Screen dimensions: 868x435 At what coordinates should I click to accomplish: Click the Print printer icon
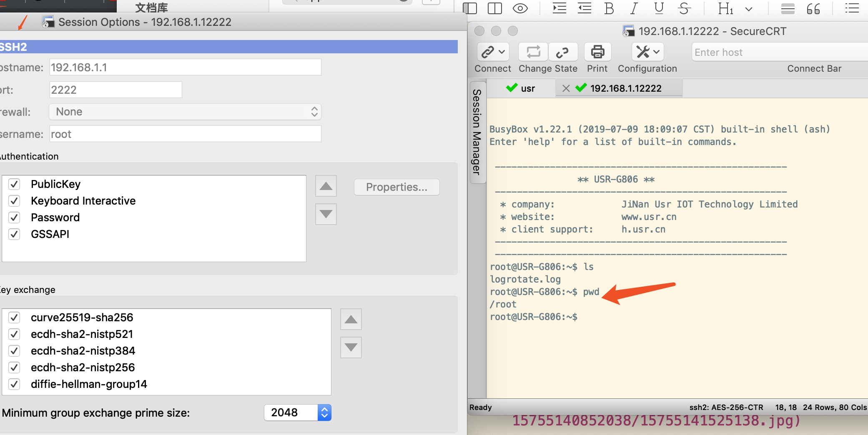597,52
